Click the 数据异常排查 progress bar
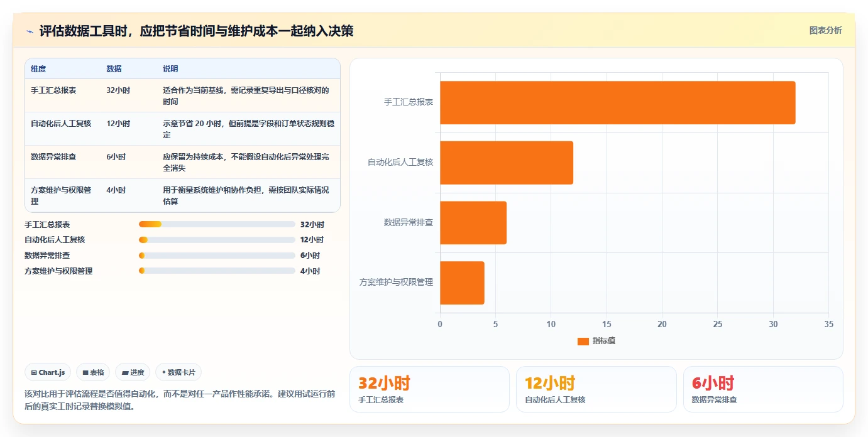Screen dimensions: 868x437 pos(217,256)
